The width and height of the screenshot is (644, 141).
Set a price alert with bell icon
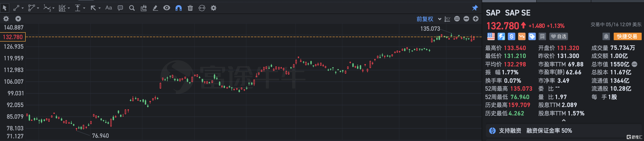tap(606, 37)
